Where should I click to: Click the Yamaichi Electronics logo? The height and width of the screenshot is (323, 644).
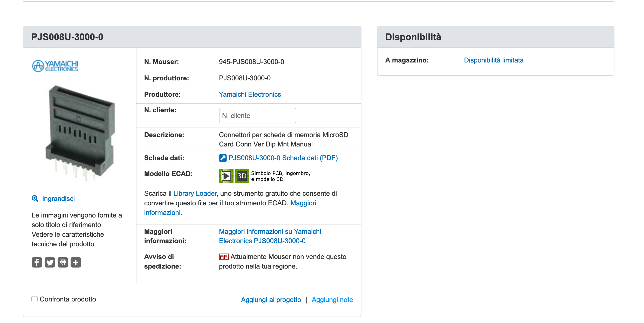click(x=55, y=66)
